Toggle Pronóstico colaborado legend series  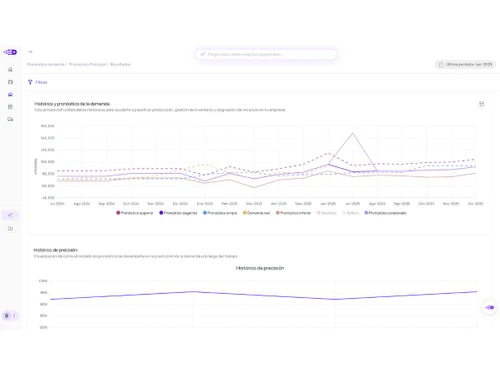(385, 213)
